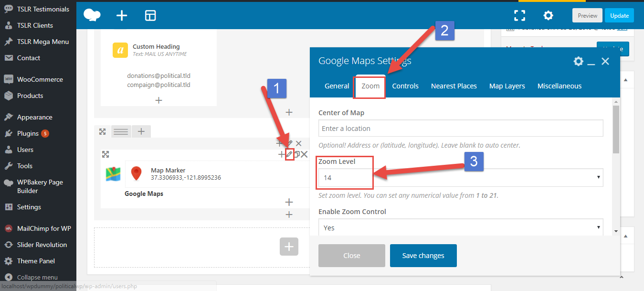
Task: Open the templates layout icon
Action: (150, 15)
